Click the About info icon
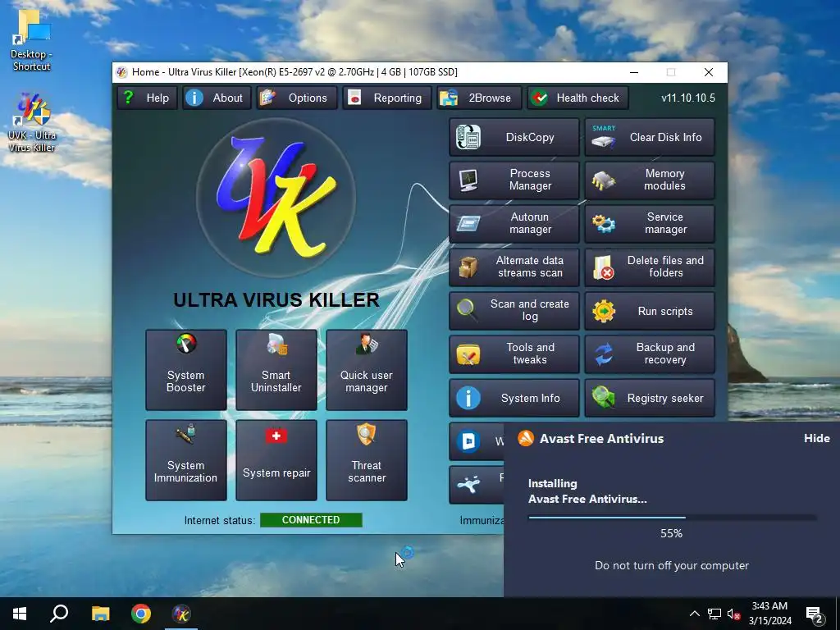Viewport: 840px width, 630px height. (194, 98)
